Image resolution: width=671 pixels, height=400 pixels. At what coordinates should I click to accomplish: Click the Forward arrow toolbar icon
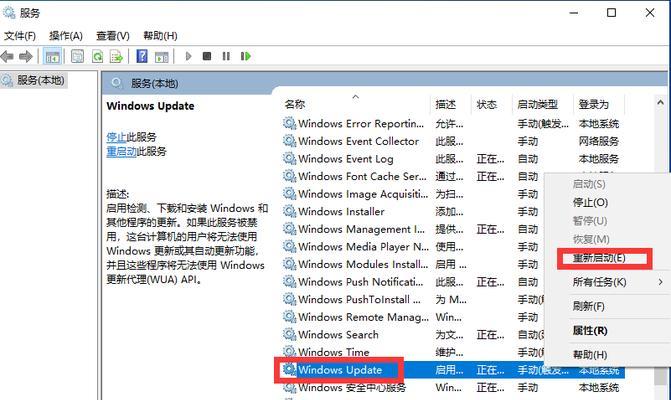click(26, 56)
